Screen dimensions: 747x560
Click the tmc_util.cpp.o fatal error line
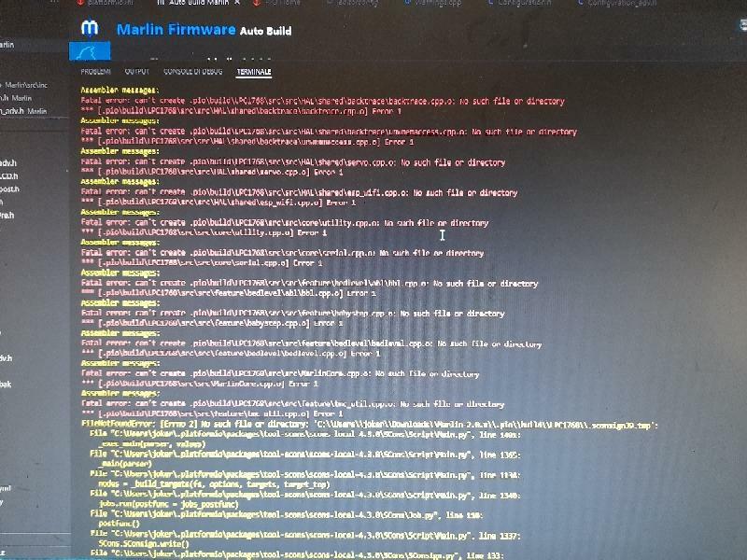click(292, 404)
